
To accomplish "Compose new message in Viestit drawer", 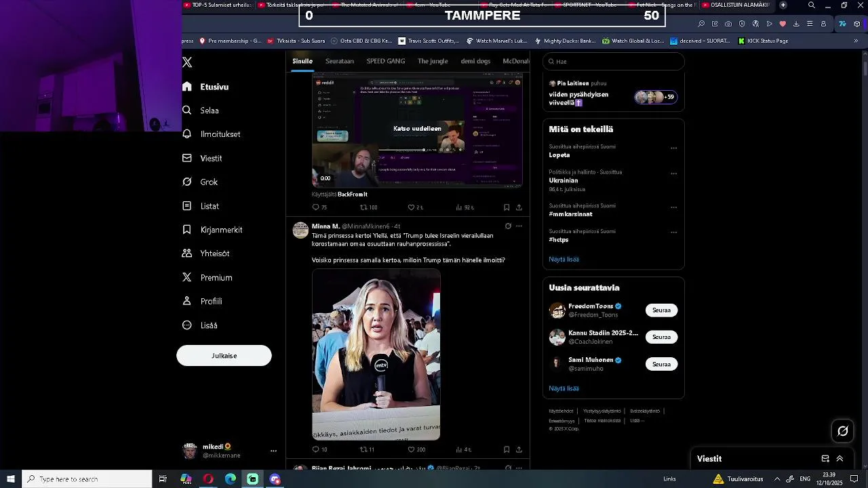I will click(825, 459).
